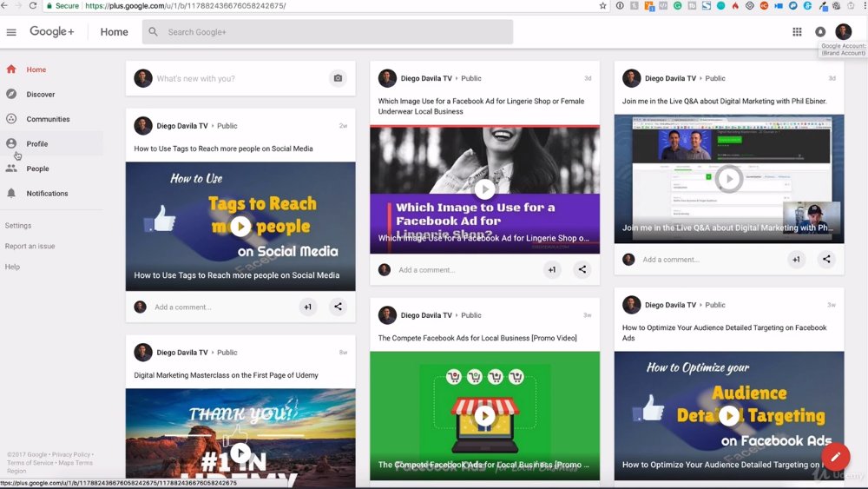+1 the Lingerie Shop ad post
The height and width of the screenshot is (489, 868).
tap(552, 270)
